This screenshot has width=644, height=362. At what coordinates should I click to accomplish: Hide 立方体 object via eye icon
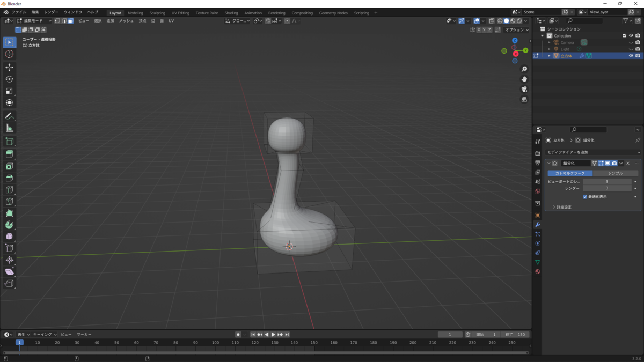[631, 56]
